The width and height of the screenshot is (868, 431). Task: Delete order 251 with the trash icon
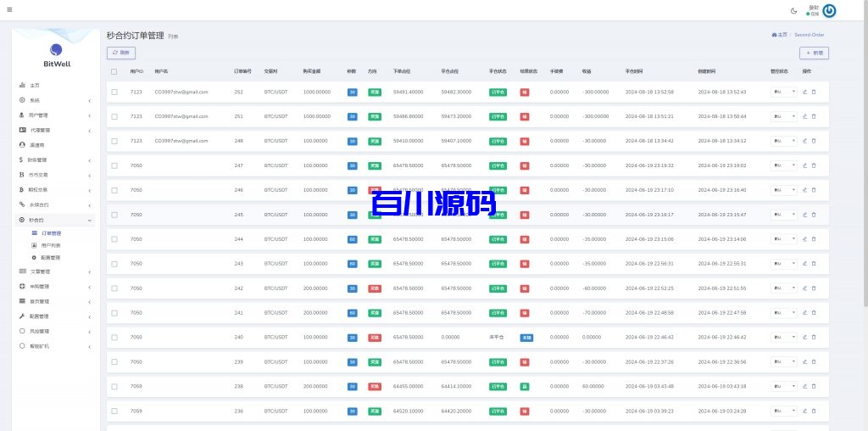pos(814,116)
